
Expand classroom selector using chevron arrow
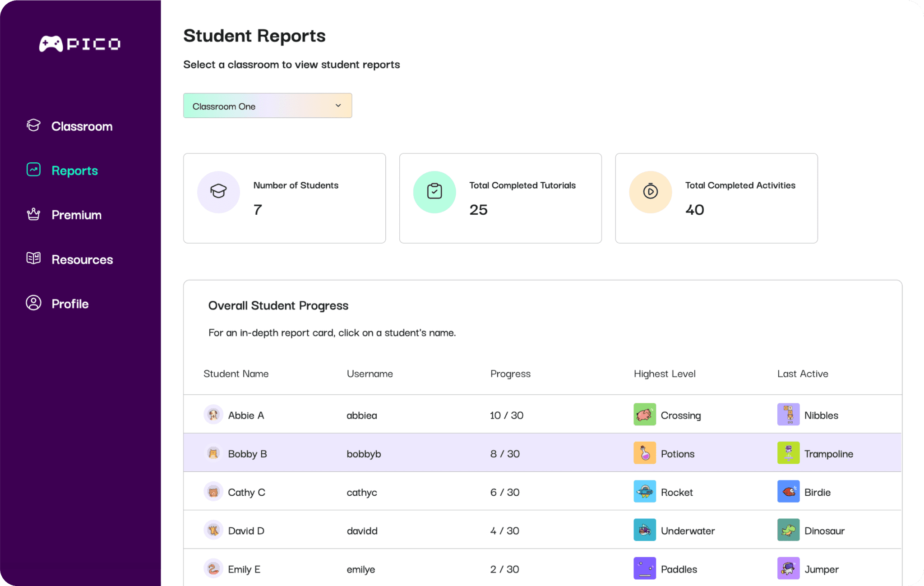pyautogui.click(x=338, y=106)
